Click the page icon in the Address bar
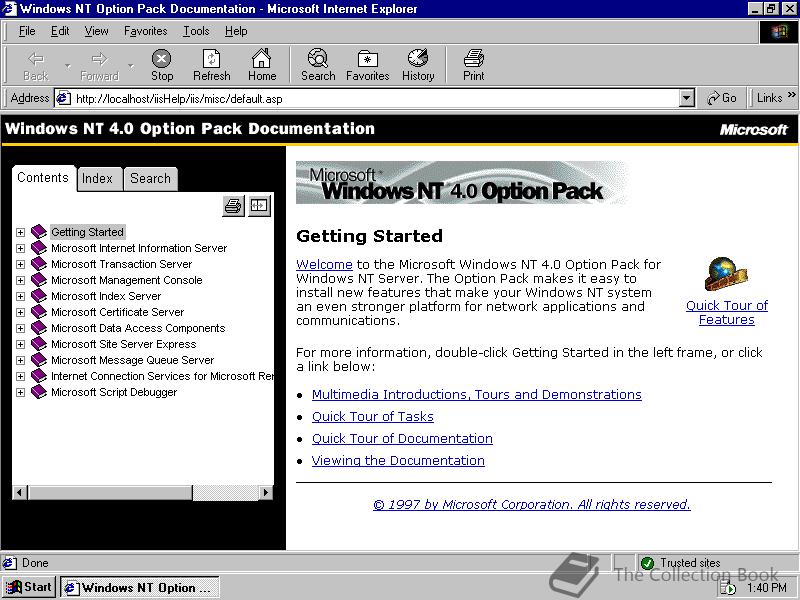This screenshot has height=600, width=800. pos(63,98)
